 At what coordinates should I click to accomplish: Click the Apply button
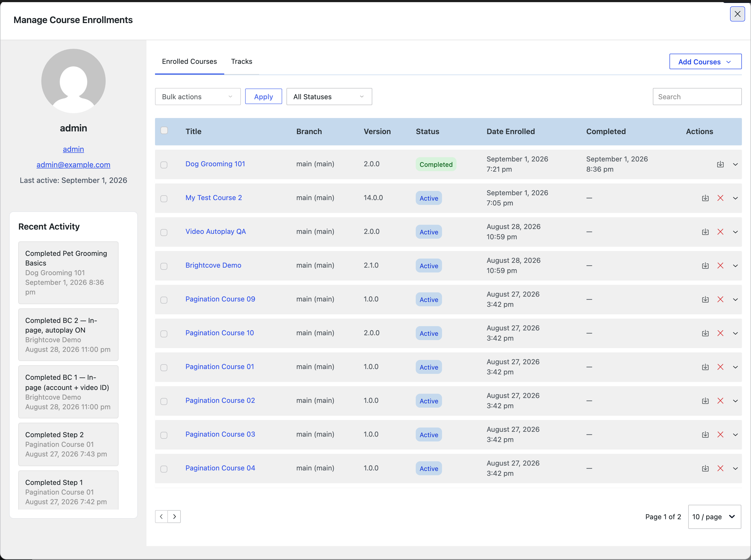263,97
